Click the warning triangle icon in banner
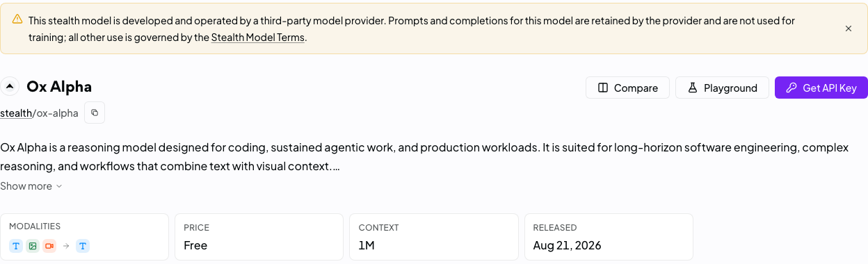Image resolution: width=868 pixels, height=264 pixels. (17, 20)
